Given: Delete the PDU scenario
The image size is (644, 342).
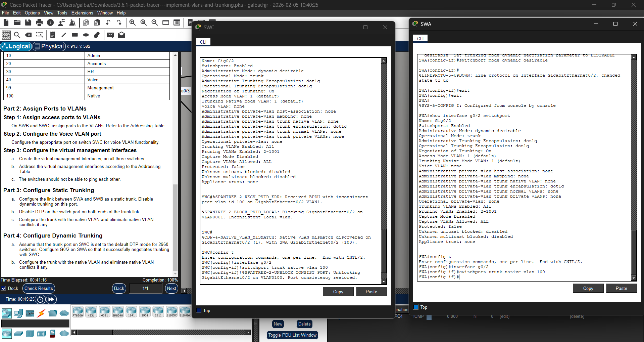Looking at the screenshot, I should [x=304, y=324].
